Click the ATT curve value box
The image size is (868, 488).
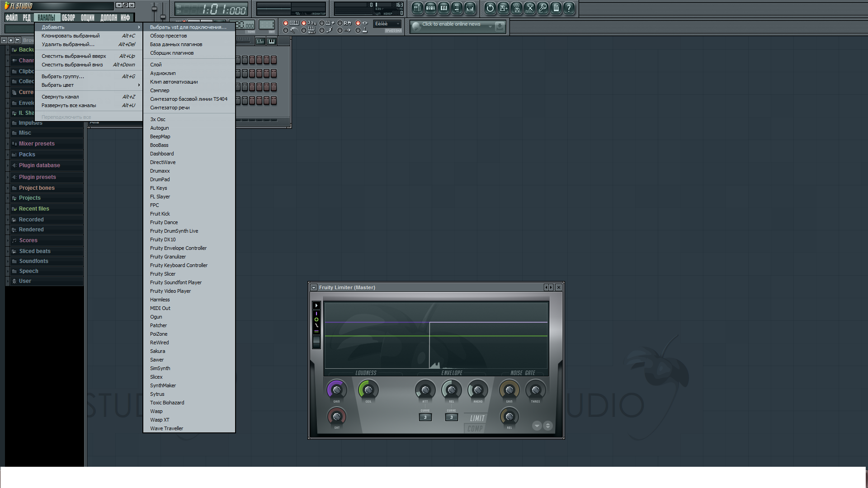point(425,418)
